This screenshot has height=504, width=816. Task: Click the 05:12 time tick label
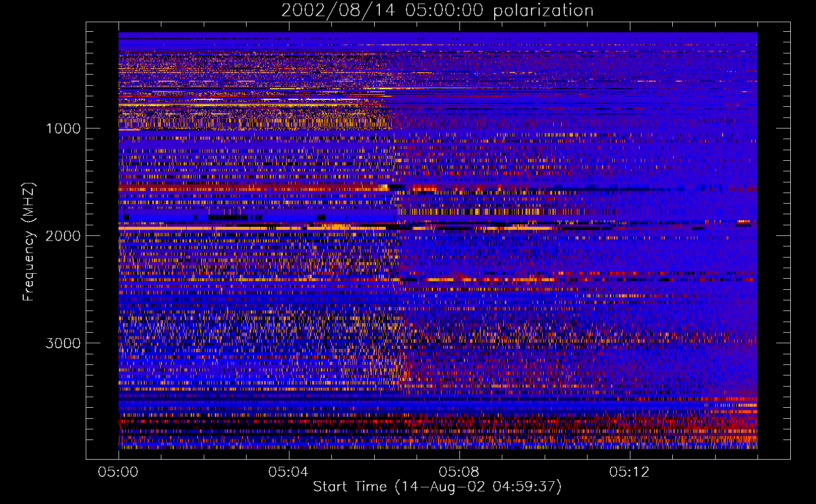pos(629,472)
